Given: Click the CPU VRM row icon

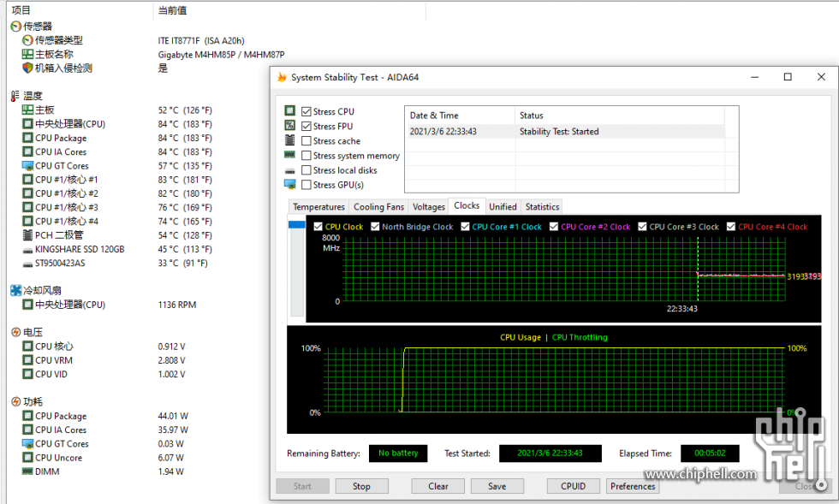Looking at the screenshot, I should click(x=27, y=360).
